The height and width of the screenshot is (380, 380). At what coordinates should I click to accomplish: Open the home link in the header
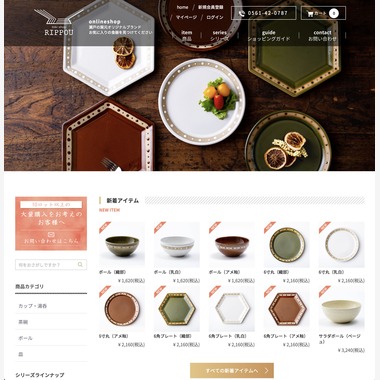pyautogui.click(x=182, y=7)
